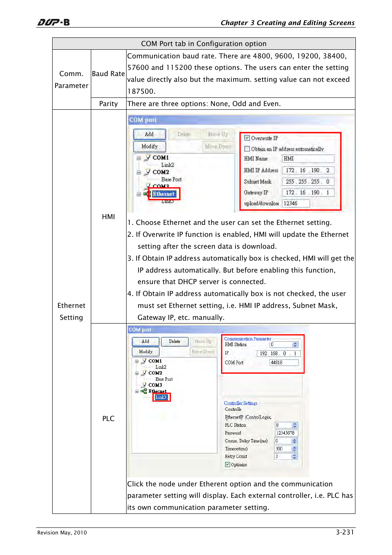
Task: Select Link3 under Ethernet in the PLC tree
Action: [161, 397]
